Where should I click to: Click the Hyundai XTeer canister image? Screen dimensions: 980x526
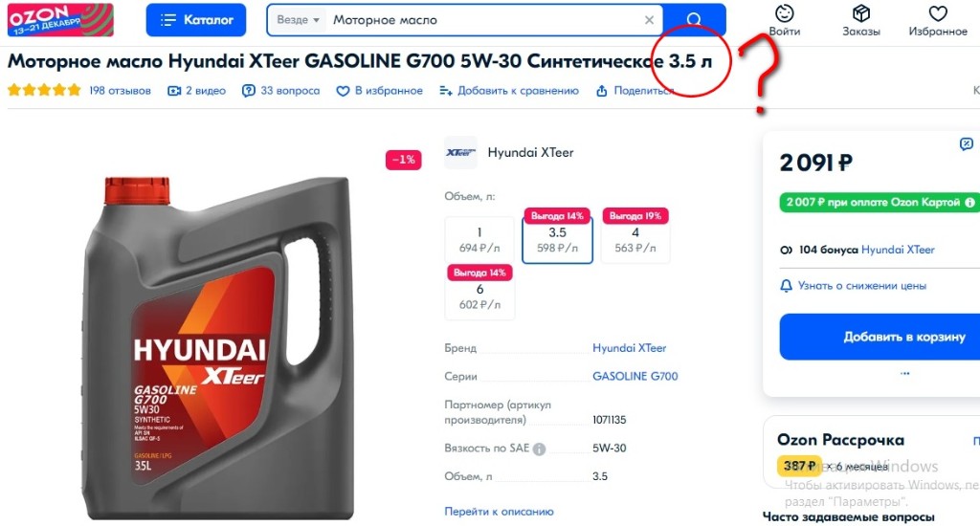tap(217, 348)
